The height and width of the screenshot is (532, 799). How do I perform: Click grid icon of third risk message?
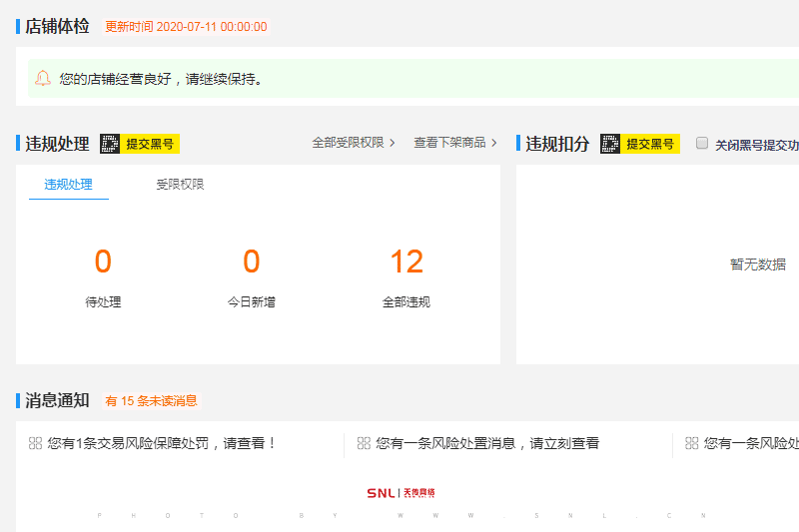click(x=691, y=443)
